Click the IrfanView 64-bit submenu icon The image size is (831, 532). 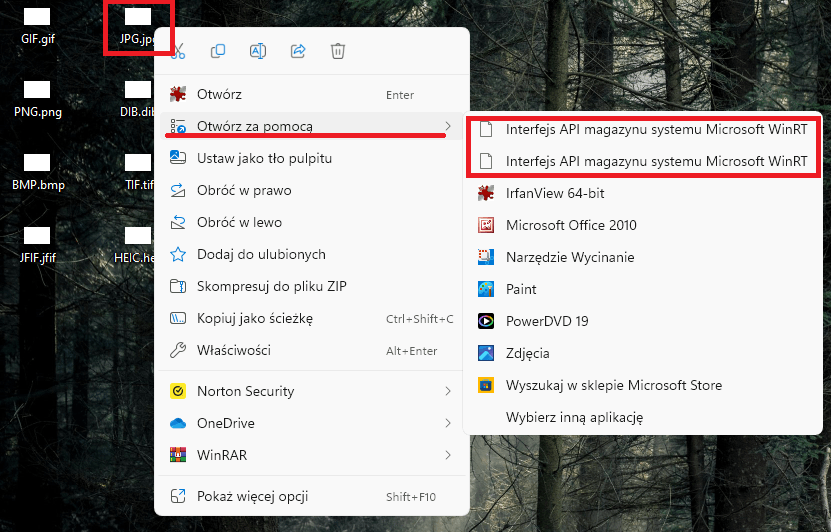486,193
